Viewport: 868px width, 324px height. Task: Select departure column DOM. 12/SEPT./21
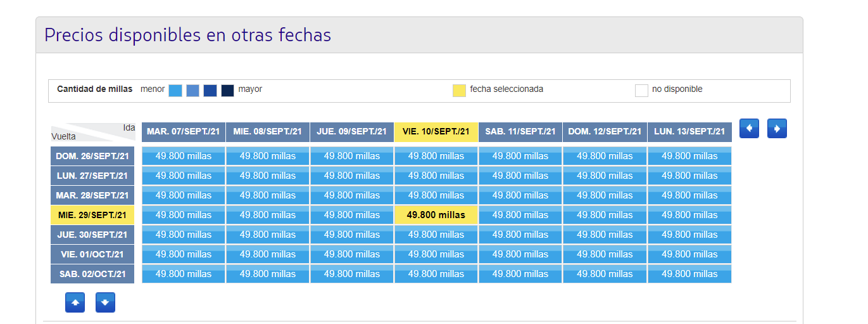click(605, 132)
